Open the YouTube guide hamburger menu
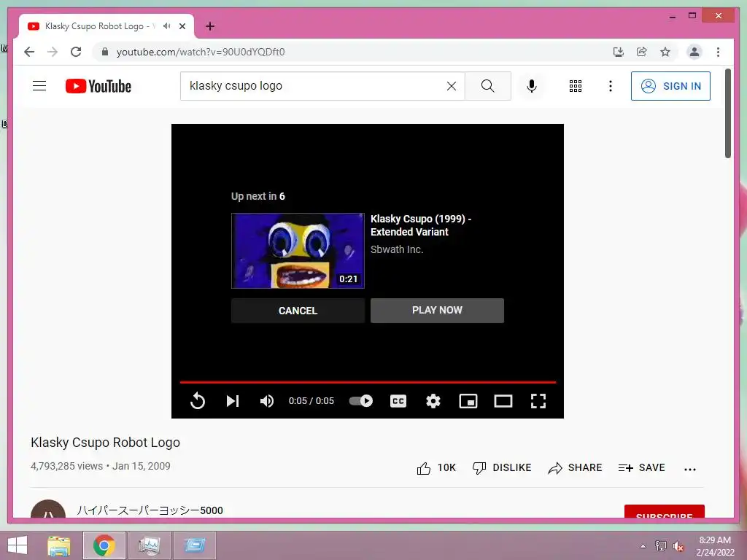747x560 pixels. pos(39,86)
